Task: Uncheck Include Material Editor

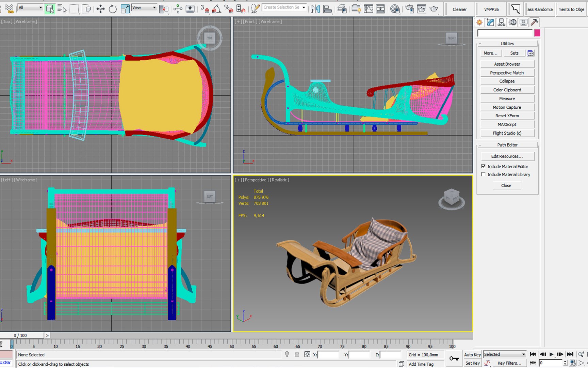Action: pyautogui.click(x=483, y=166)
